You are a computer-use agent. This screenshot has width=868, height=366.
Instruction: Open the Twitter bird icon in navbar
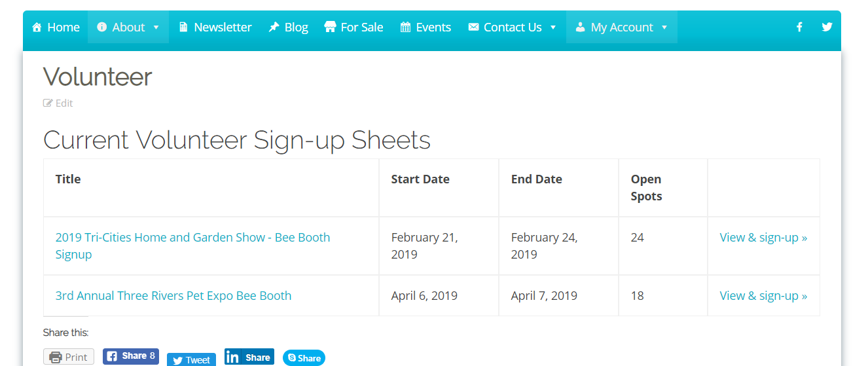tap(827, 27)
